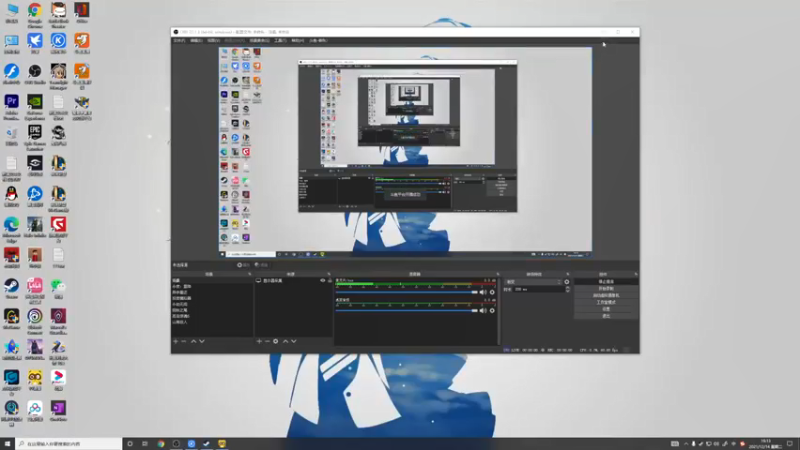
Task: Select the Flash blue desktop shortcut
Action: coord(11,74)
